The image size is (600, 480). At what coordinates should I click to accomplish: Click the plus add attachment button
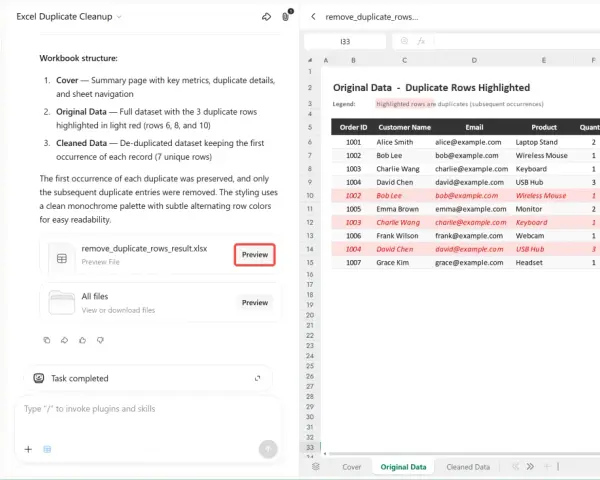tap(28, 449)
